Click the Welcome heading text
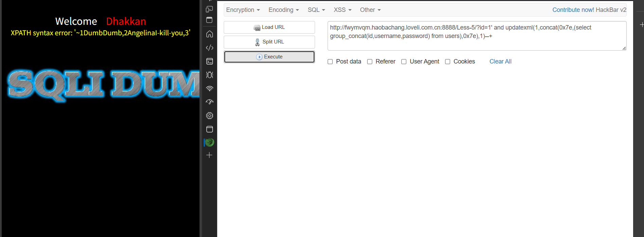The height and width of the screenshot is (237, 644). click(76, 21)
